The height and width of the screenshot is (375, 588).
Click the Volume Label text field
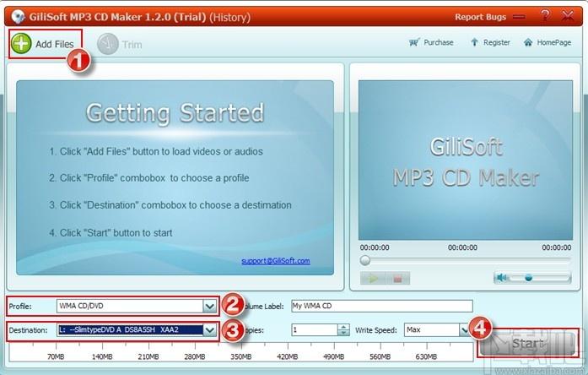tap(382, 306)
